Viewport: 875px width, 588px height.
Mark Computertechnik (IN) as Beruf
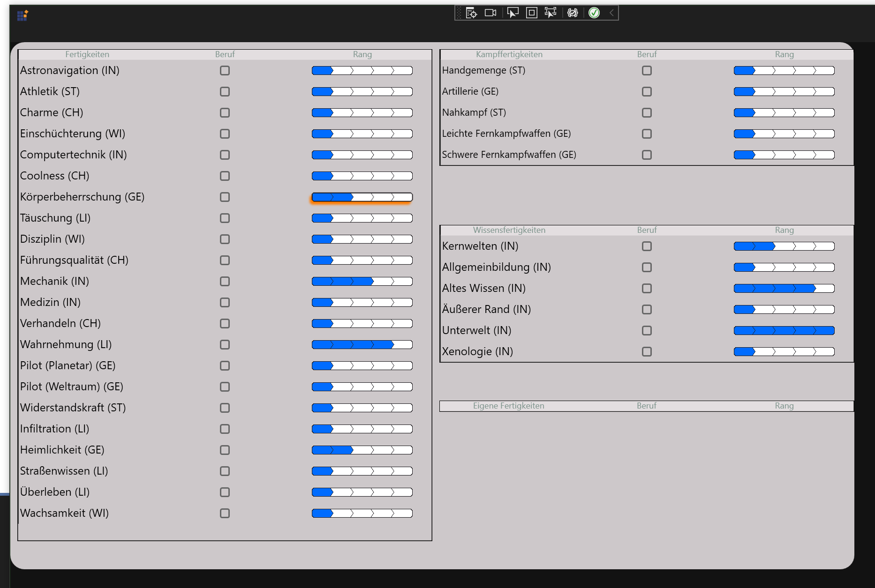[225, 155]
